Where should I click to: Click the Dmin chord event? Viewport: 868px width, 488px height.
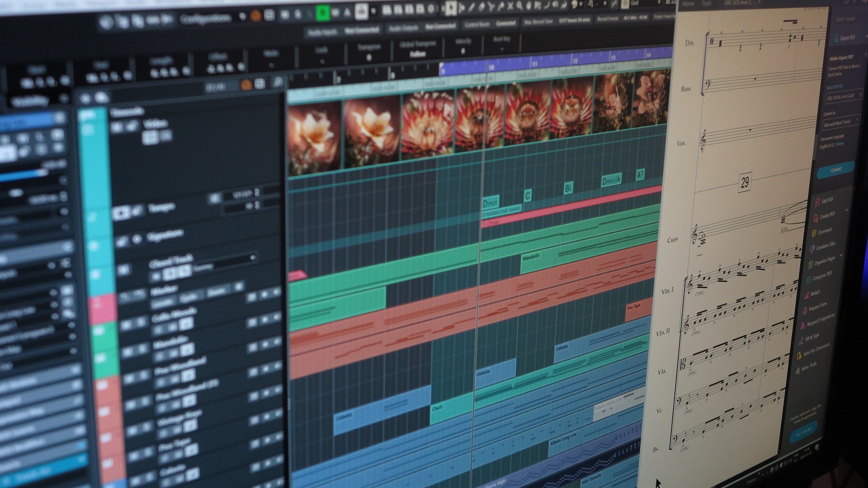pos(490,202)
